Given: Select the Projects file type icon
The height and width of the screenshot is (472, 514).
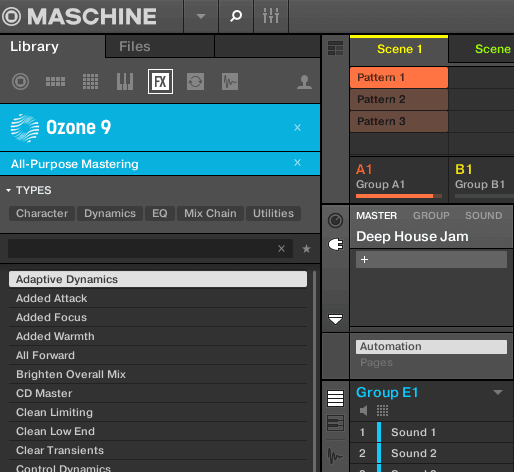Looking at the screenshot, I should point(20,81).
